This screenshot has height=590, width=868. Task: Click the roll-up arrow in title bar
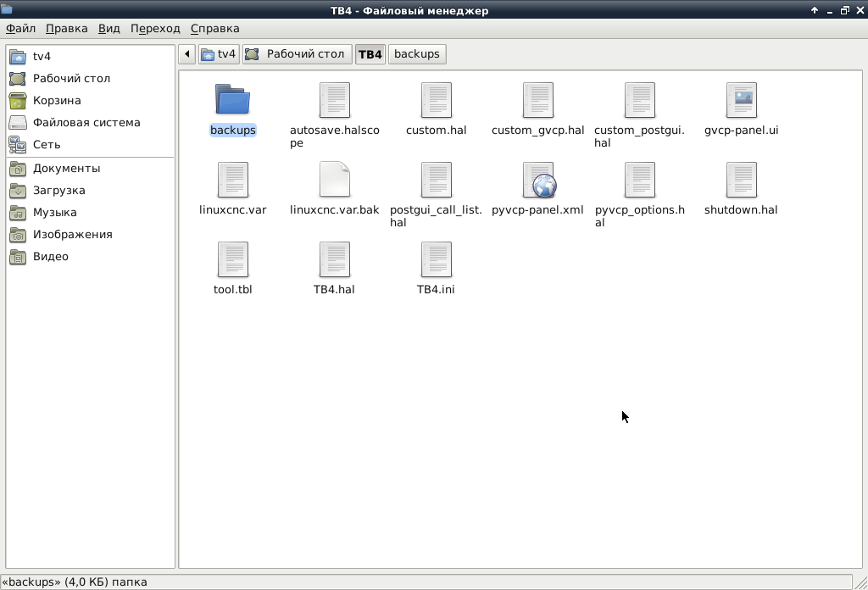[815, 10]
